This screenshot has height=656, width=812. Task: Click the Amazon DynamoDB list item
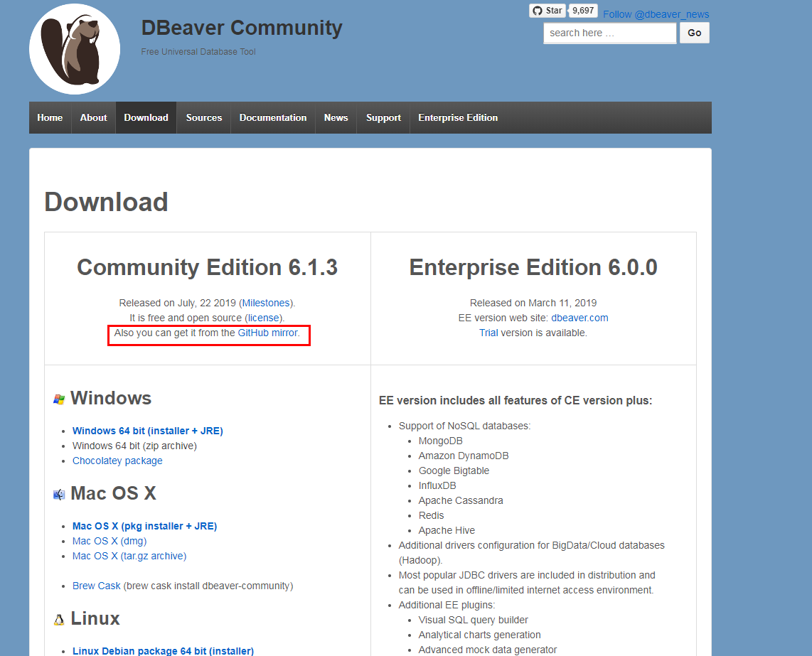[464, 456]
